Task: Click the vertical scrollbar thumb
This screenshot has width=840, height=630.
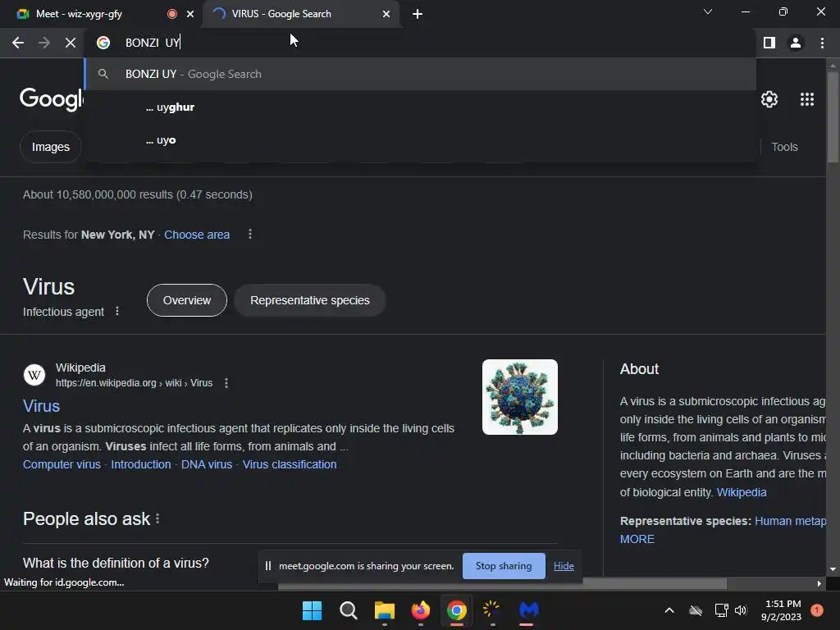Action: [x=832, y=116]
